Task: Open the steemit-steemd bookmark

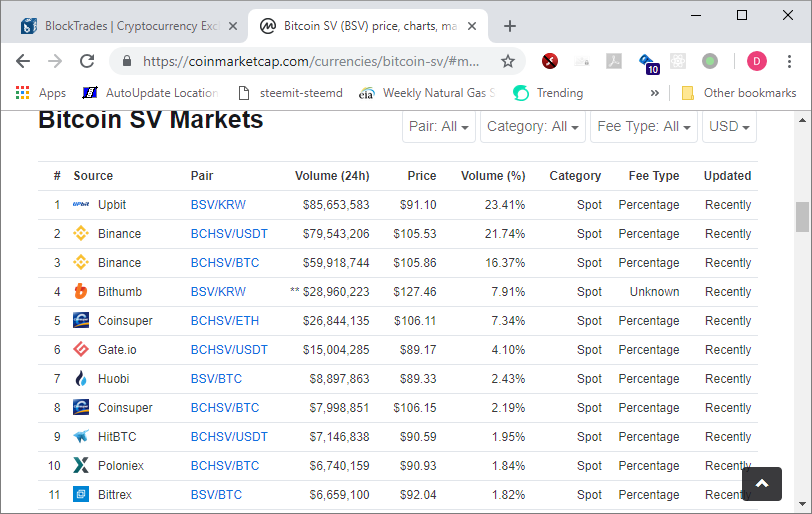Action: pos(291,93)
